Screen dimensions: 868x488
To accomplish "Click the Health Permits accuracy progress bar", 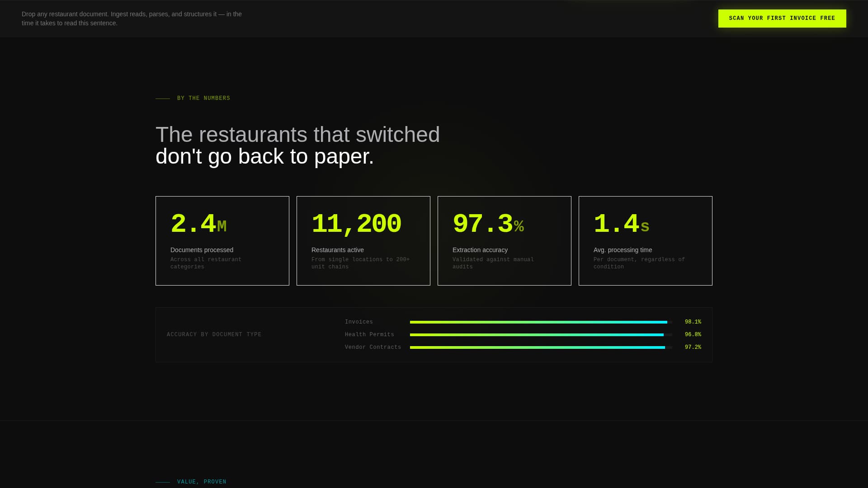I will [541, 335].
